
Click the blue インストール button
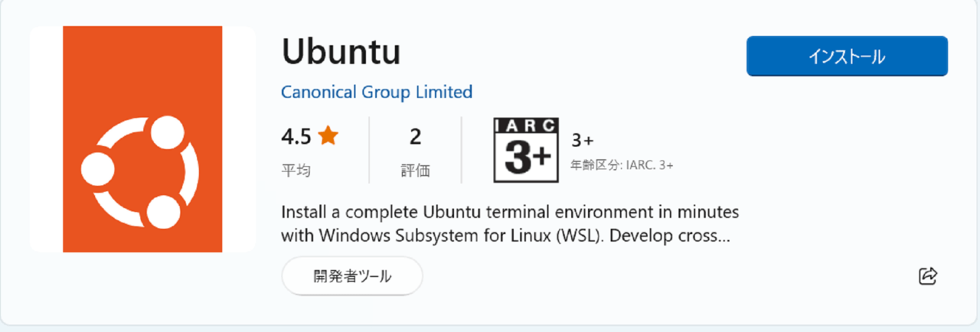click(847, 57)
